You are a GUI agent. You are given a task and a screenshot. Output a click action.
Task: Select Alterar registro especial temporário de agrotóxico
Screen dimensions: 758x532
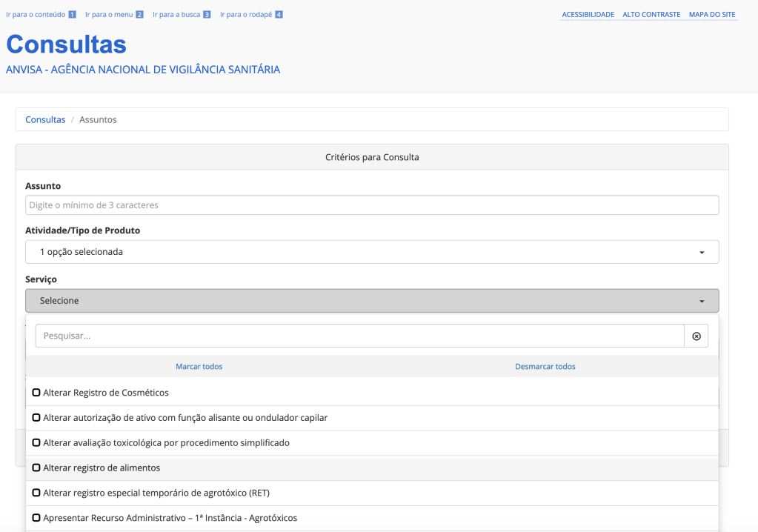coord(36,493)
